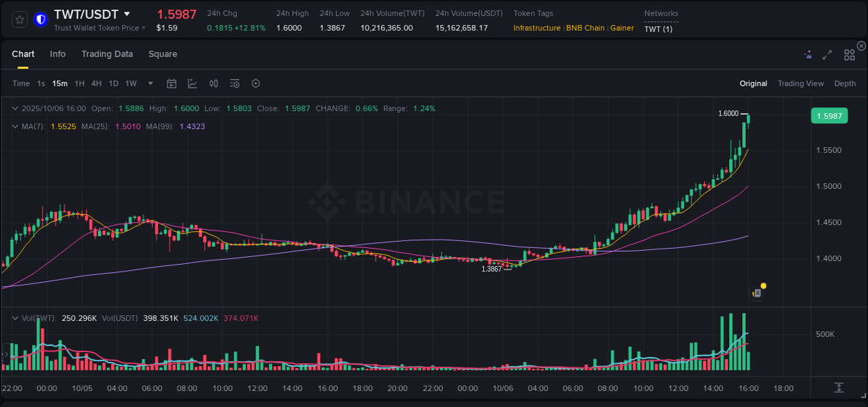Collapse the OHLC info row
The height and width of the screenshot is (407, 868).
(15, 108)
